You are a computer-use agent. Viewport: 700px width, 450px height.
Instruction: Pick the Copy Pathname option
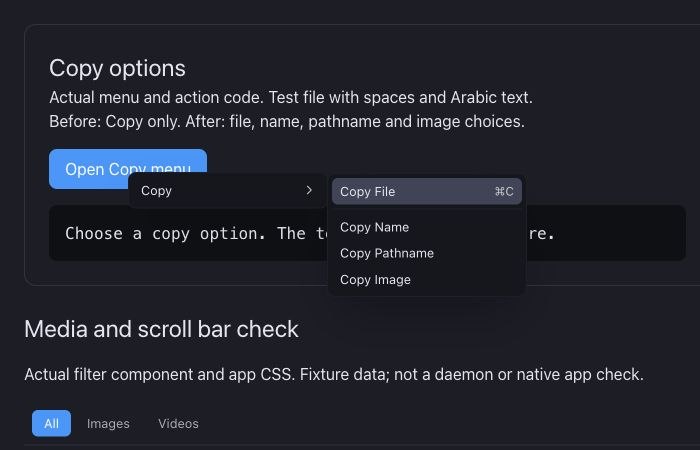(x=426, y=253)
